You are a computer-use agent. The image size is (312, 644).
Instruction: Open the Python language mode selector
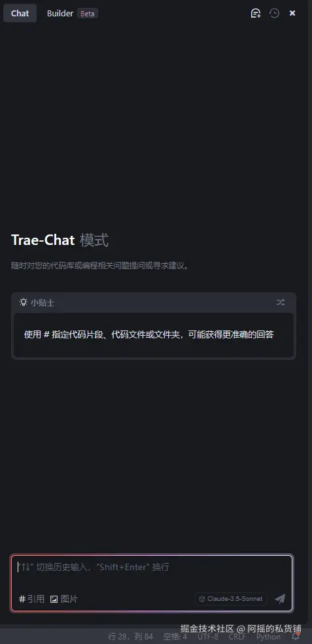click(268, 637)
